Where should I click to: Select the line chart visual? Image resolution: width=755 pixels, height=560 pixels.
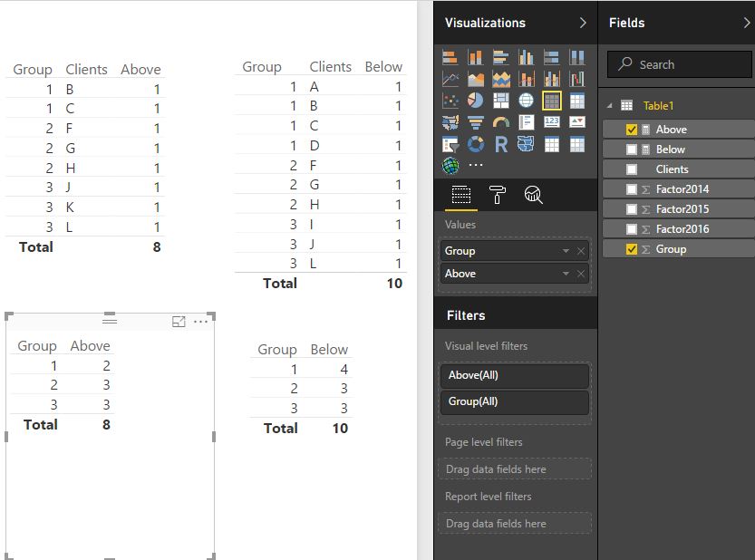[450, 79]
